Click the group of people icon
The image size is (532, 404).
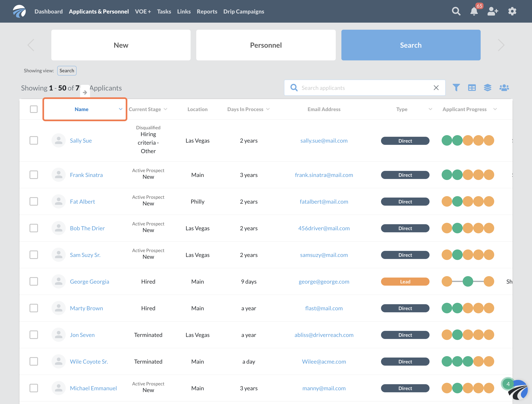pos(504,87)
